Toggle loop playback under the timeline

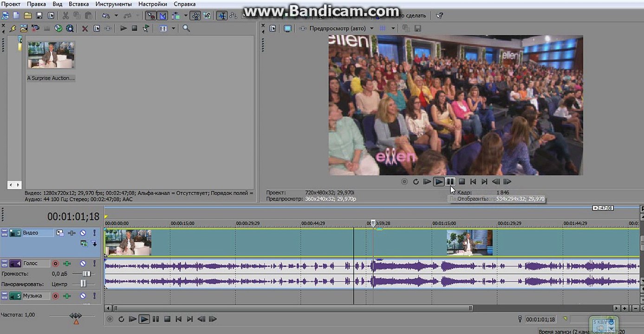pos(121,319)
